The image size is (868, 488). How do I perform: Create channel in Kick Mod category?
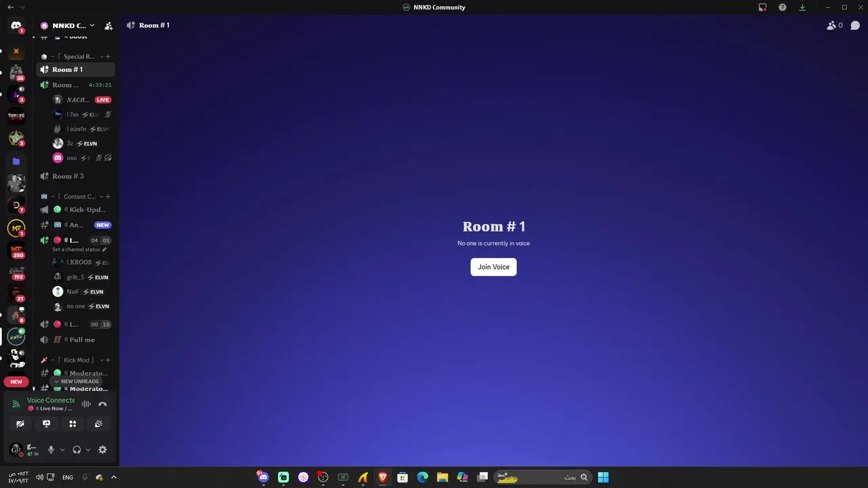tap(108, 360)
